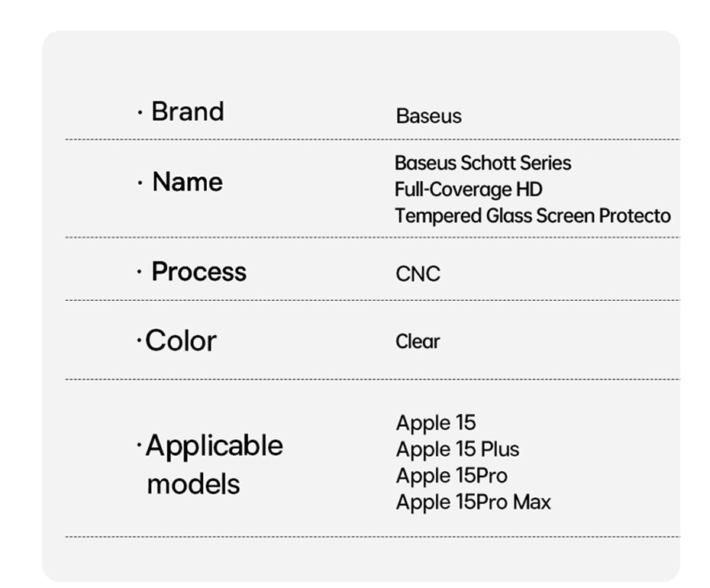Choose the 'Apple 15Pro' model entry
The height and width of the screenshot is (588, 710).
451,475
